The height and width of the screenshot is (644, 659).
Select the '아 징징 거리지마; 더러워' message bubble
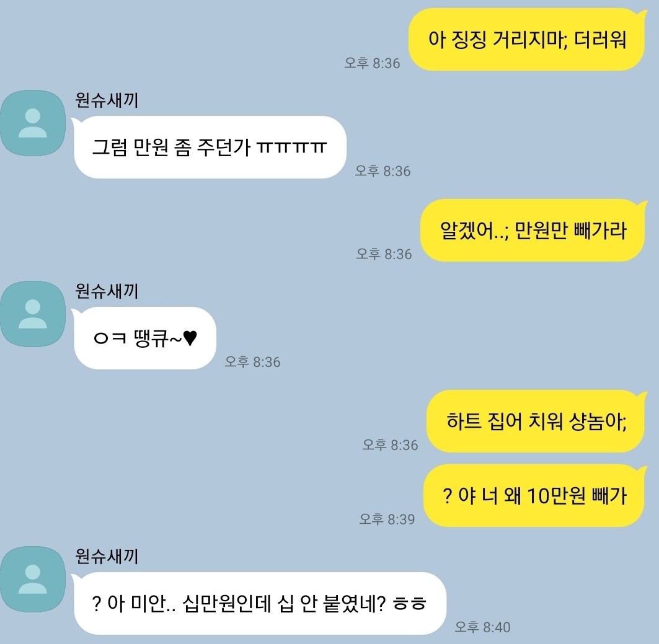pyautogui.click(x=526, y=40)
